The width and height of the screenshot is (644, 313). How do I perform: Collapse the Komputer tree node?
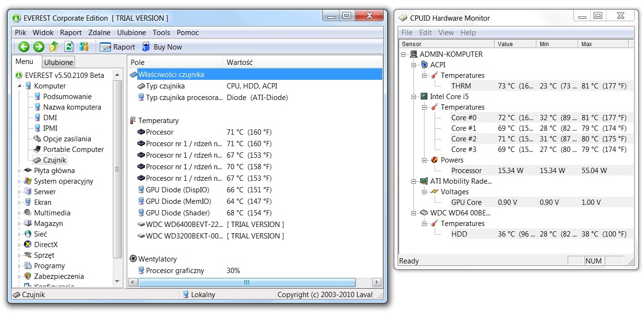coord(20,86)
